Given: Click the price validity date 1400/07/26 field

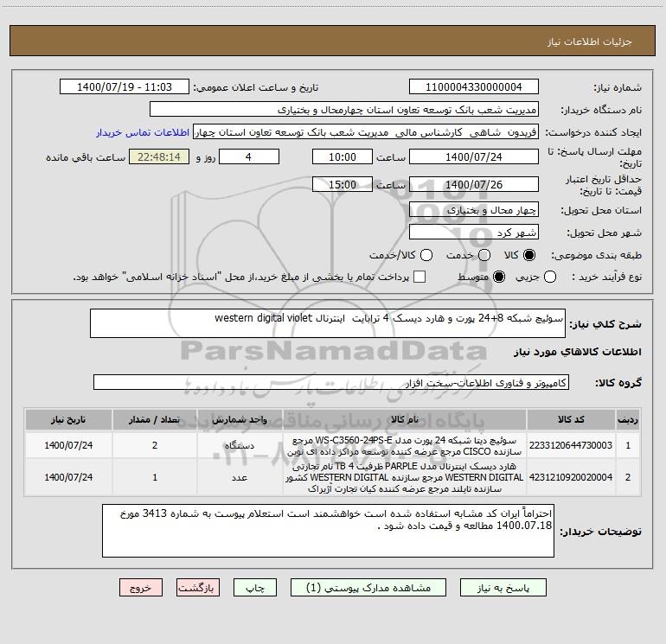Looking at the screenshot, I should tap(474, 184).
